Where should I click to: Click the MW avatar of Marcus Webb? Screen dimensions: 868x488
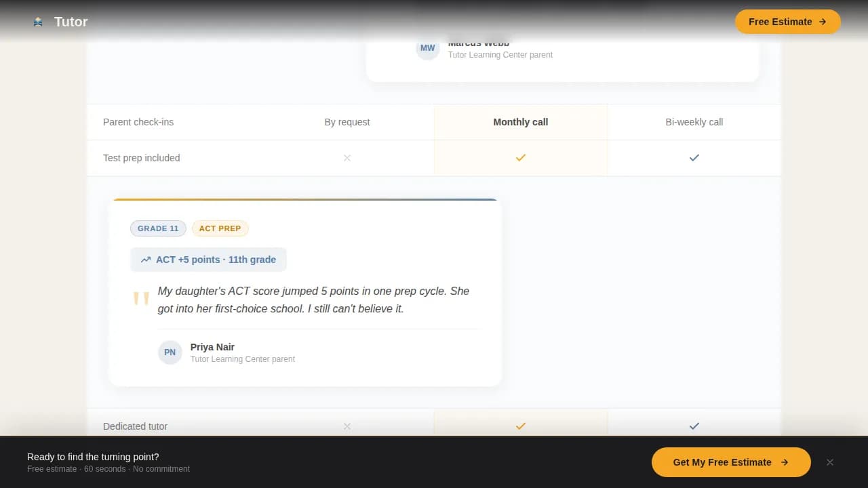(428, 48)
